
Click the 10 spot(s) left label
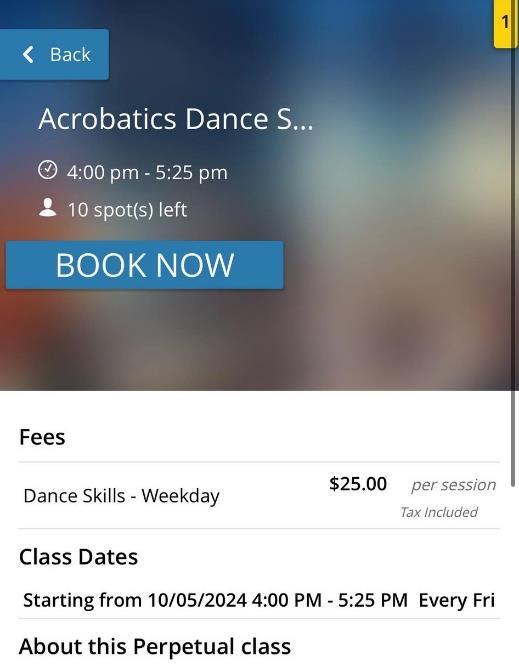(x=127, y=210)
